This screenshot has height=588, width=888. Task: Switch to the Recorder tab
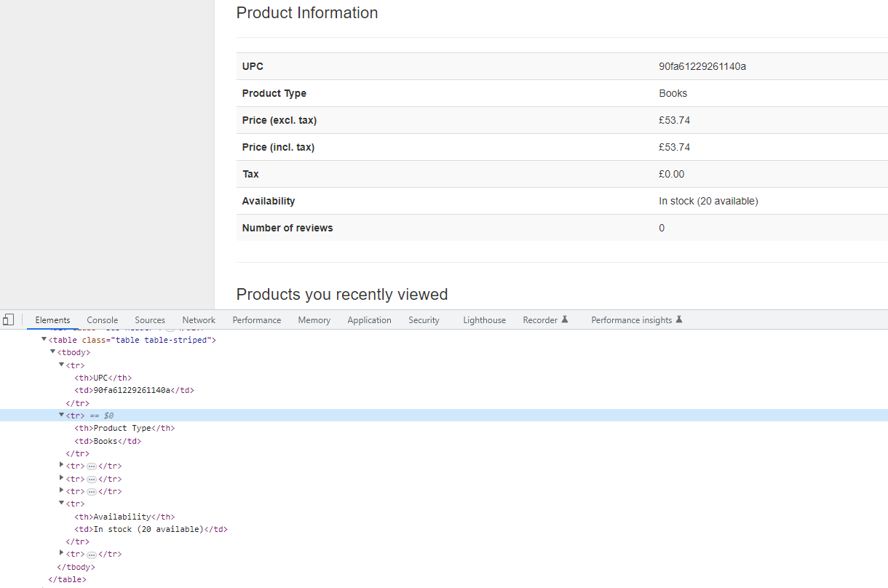click(x=540, y=320)
